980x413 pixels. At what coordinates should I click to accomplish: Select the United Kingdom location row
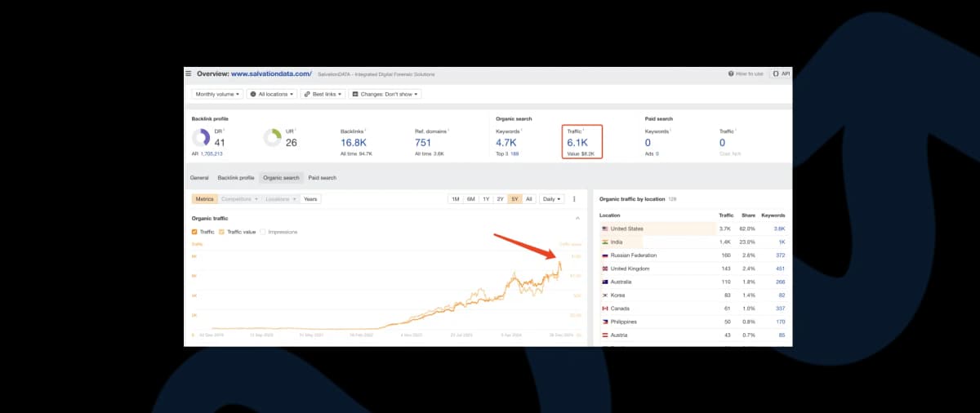point(693,269)
